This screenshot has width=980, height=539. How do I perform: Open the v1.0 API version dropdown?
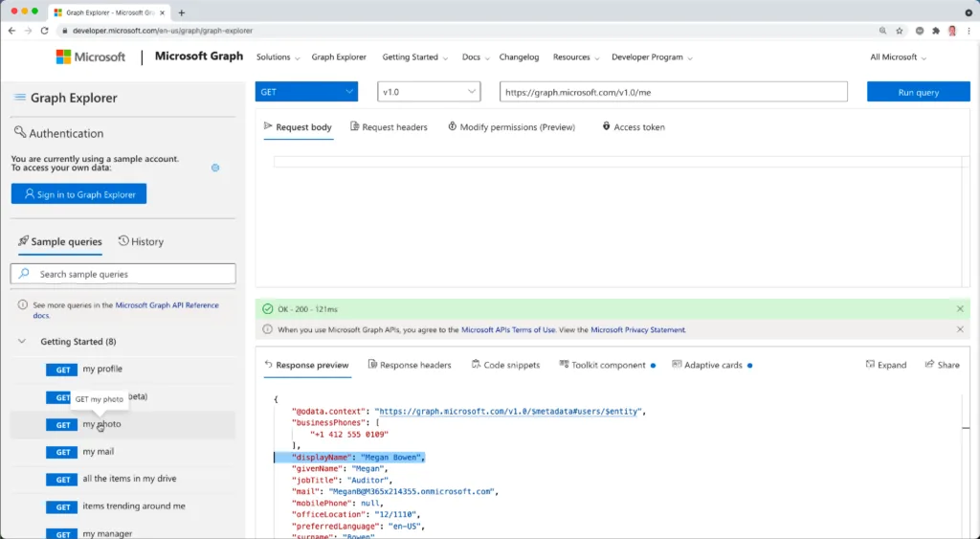click(428, 92)
